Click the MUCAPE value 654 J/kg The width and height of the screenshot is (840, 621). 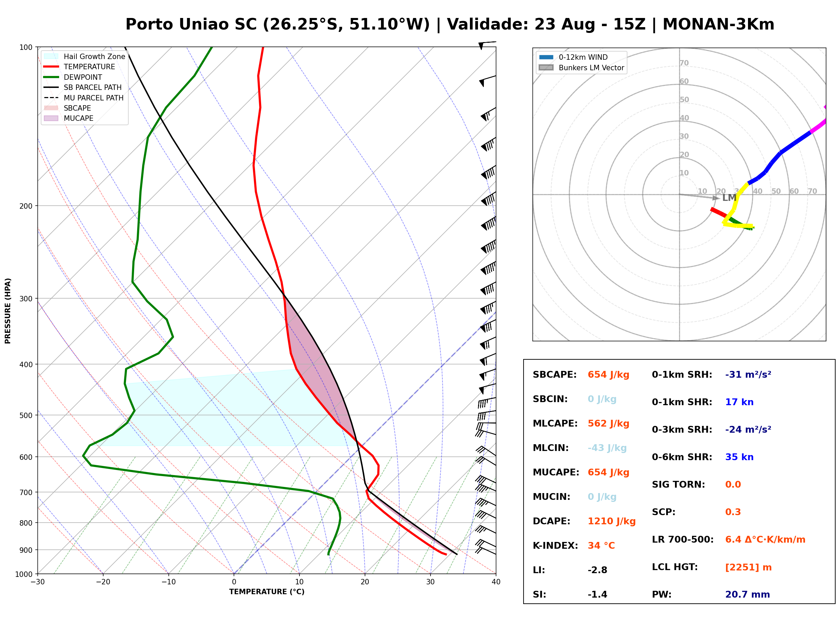(x=609, y=472)
